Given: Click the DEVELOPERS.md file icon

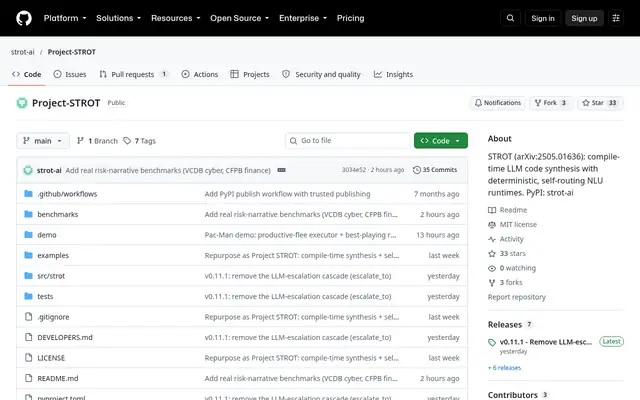Looking at the screenshot, I should (x=28, y=337).
